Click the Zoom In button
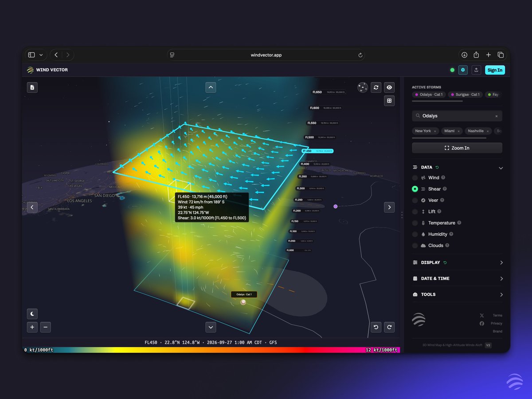This screenshot has width=532, height=399. tap(457, 148)
